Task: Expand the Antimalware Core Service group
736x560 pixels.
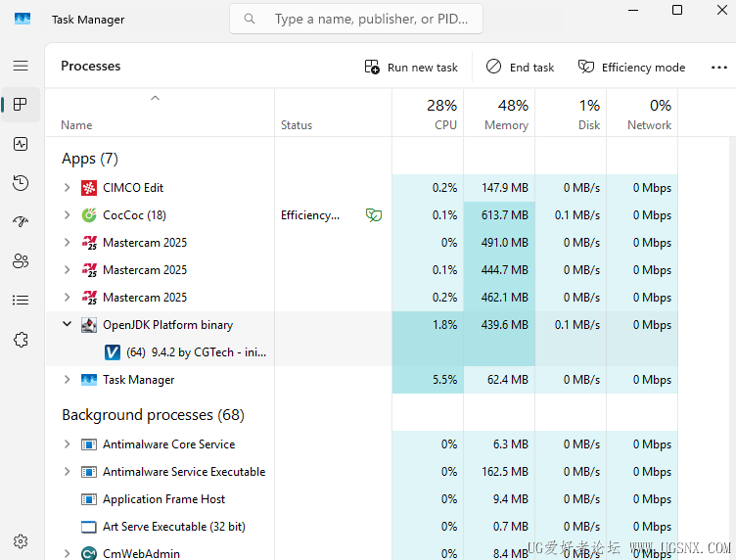Action: (x=68, y=444)
